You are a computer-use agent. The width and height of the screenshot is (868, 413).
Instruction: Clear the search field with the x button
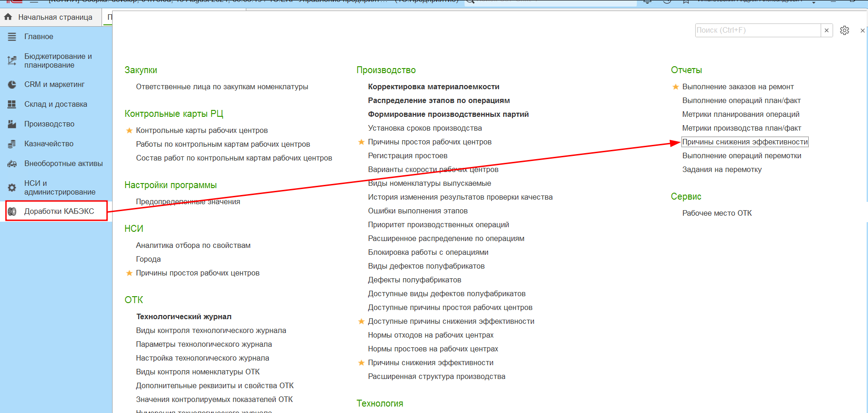tap(827, 30)
